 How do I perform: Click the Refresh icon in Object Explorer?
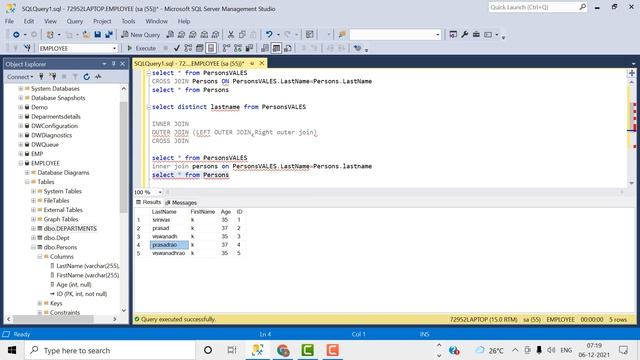[x=87, y=76]
